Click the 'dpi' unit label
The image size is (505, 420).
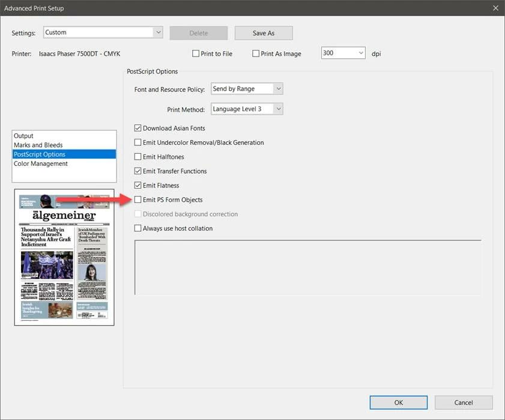tap(376, 53)
